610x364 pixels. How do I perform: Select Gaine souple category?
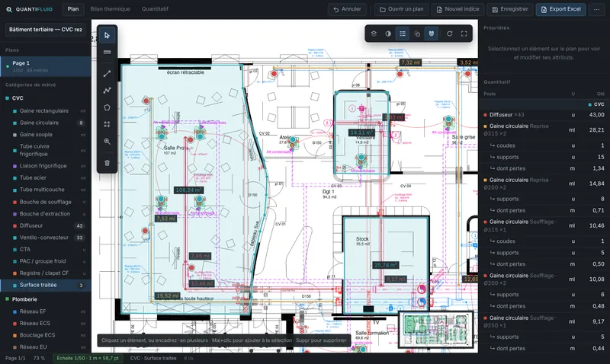tap(46, 135)
